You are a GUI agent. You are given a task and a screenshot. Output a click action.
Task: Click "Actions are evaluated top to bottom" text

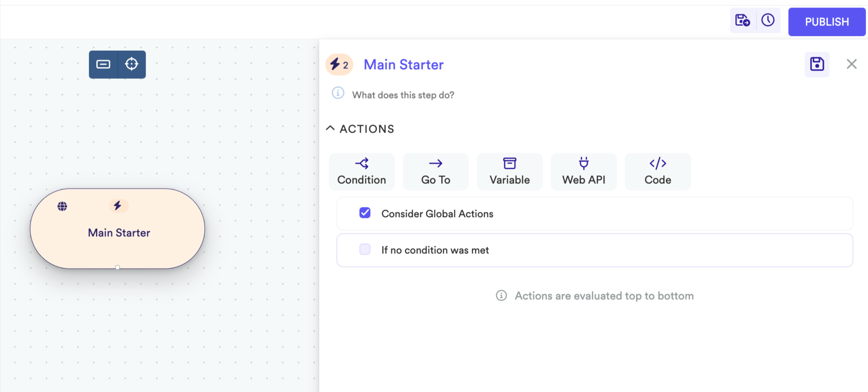[604, 296]
